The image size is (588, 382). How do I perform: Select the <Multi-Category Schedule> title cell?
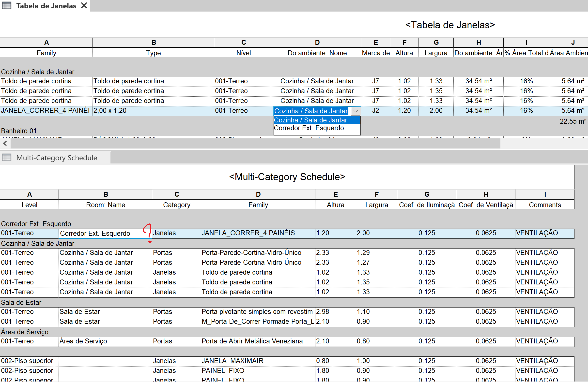pos(287,177)
